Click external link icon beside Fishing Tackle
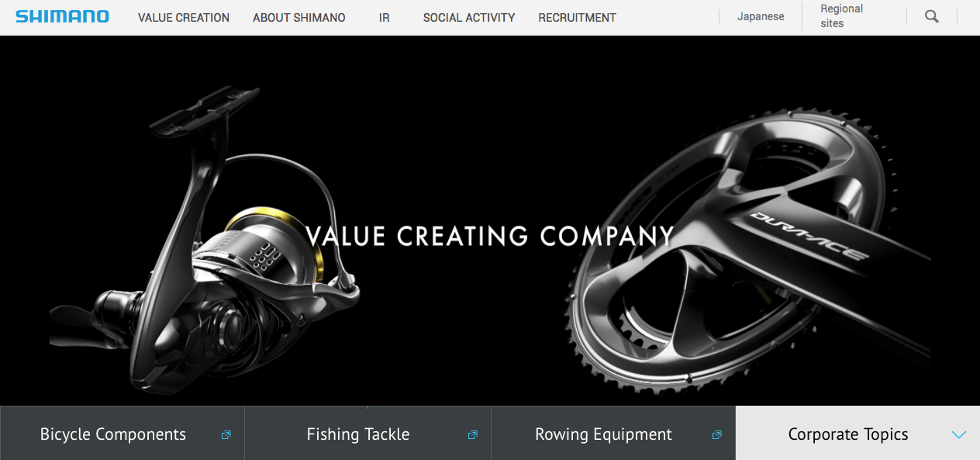980x460 pixels. click(472, 435)
